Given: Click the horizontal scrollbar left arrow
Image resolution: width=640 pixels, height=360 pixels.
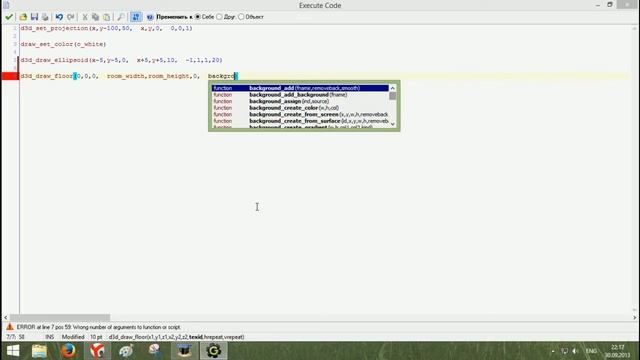Looking at the screenshot, I should pyautogui.click(x=6, y=318).
